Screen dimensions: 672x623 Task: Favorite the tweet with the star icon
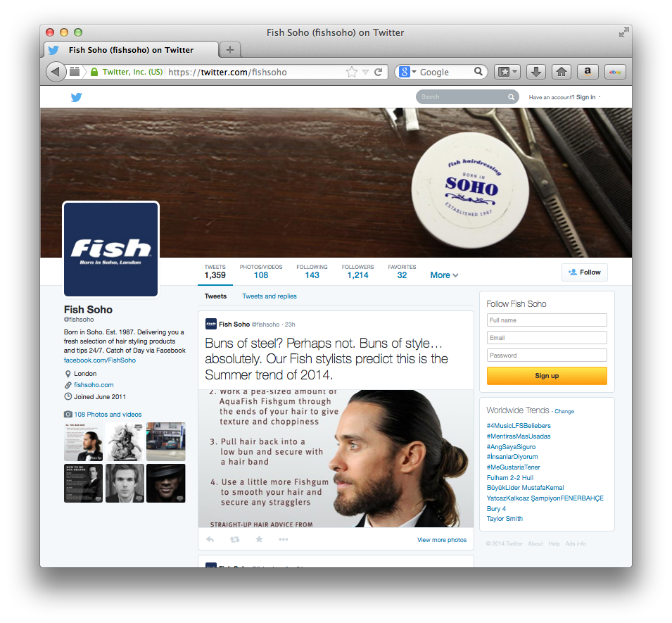coord(259,539)
